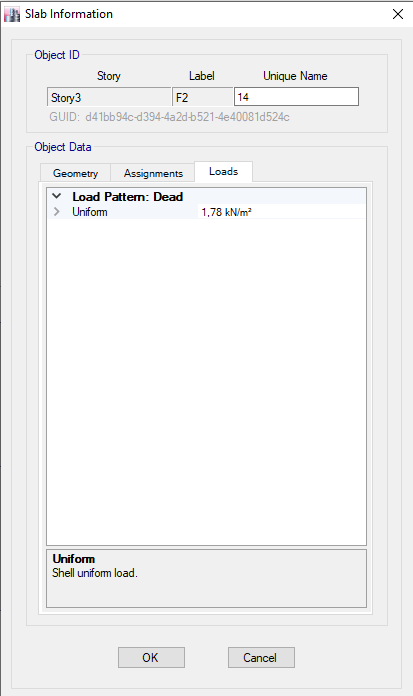Viewport: 413px width, 696px height.
Task: Dismiss the dialog using Cancel
Action: point(261,657)
